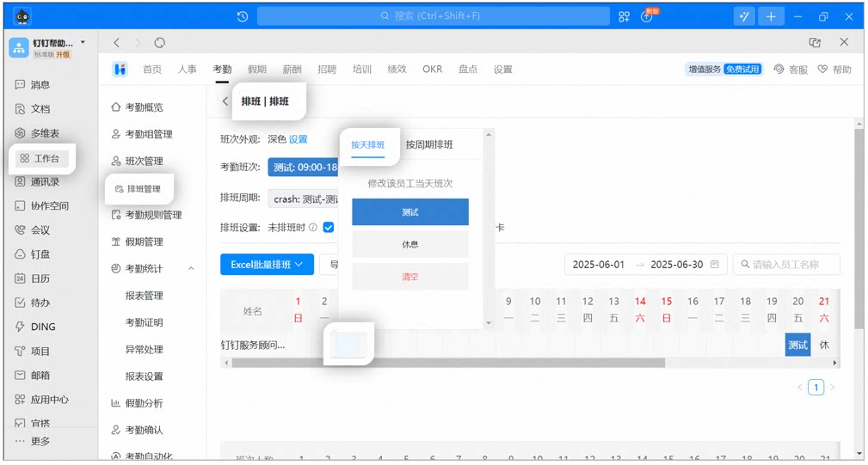Click 升级 upgrade label under org name

tap(63, 54)
